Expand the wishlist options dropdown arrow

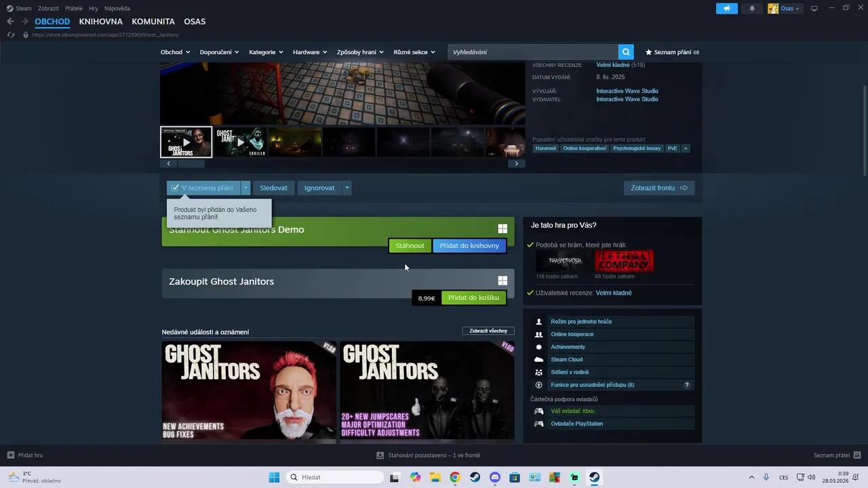coord(245,188)
